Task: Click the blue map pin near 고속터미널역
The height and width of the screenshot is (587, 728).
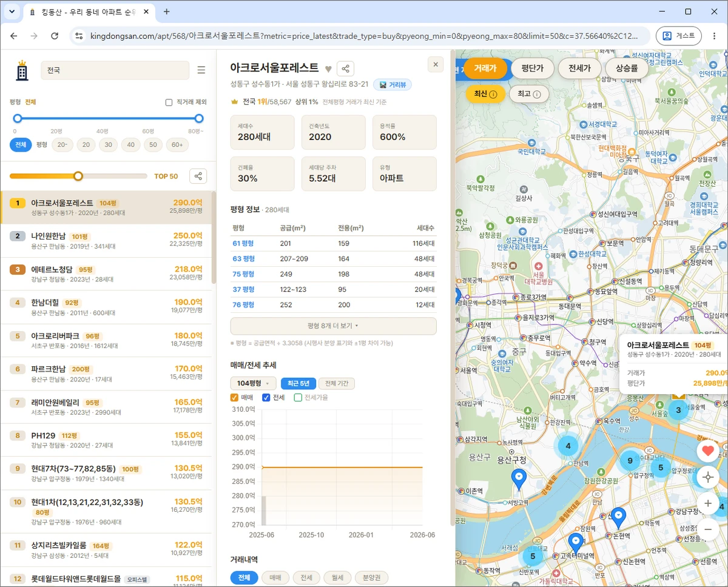Action: [x=576, y=543]
